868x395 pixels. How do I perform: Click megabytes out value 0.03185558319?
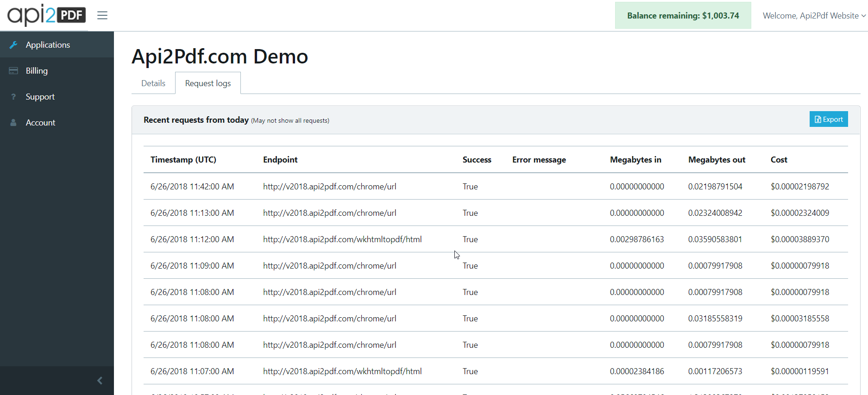(715, 319)
